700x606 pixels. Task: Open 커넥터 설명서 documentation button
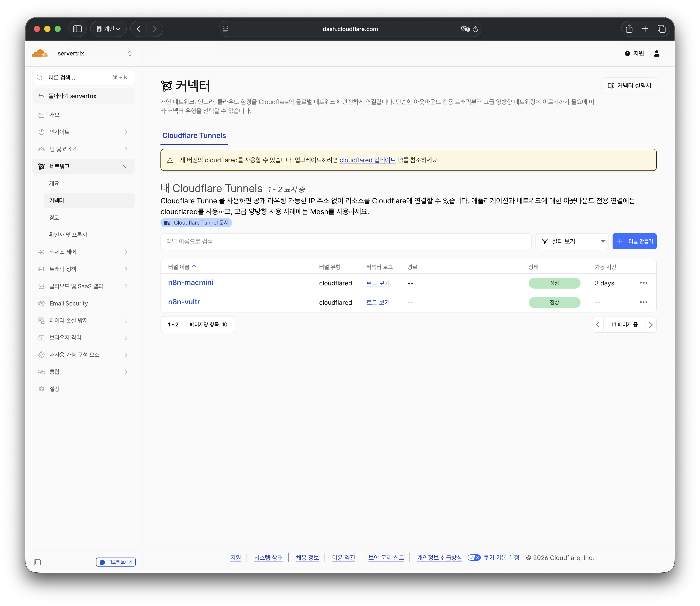629,86
